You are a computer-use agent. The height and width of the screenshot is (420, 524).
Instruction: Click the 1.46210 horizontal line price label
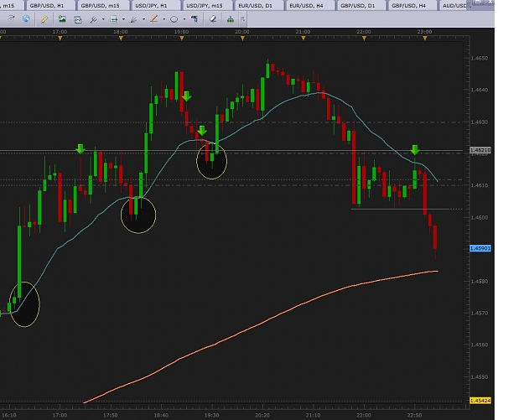480,150
